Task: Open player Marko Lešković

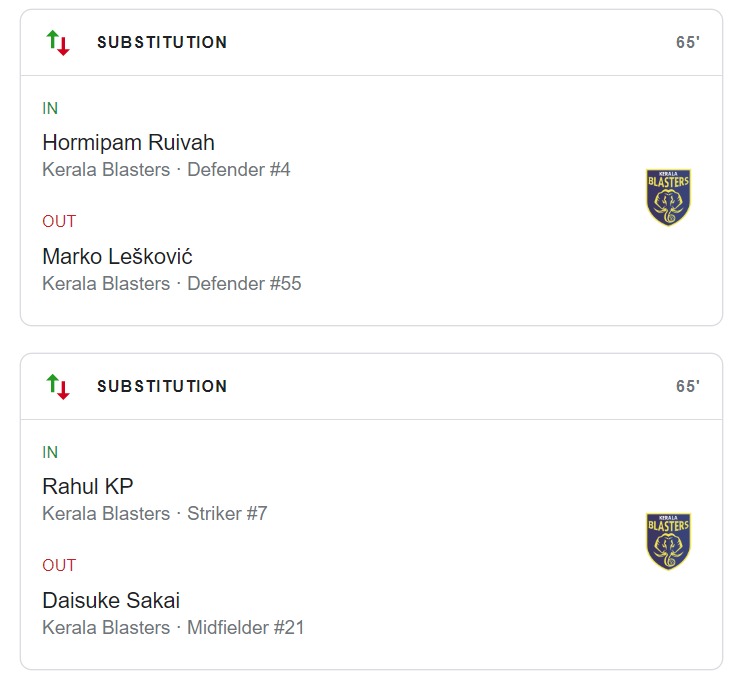Action: [x=117, y=256]
